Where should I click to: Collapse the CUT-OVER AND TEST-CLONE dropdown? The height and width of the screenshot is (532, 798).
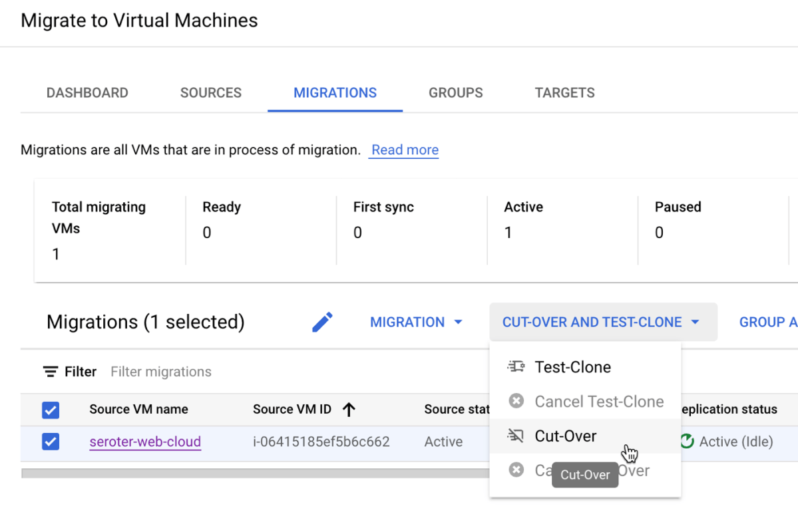(603, 322)
